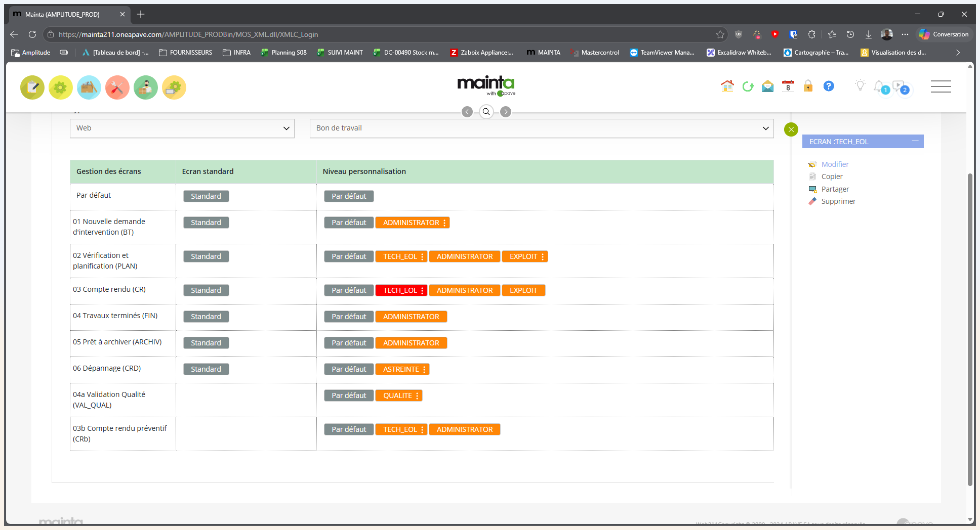Open the lightbulb suggestions icon
Viewport: 980px width, 530px height.
click(x=860, y=85)
